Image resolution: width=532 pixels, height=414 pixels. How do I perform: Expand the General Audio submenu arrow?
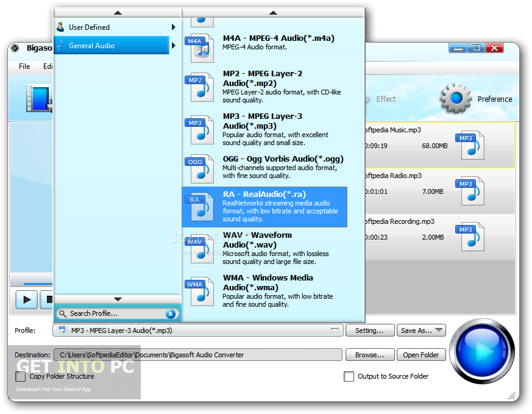[x=174, y=46]
